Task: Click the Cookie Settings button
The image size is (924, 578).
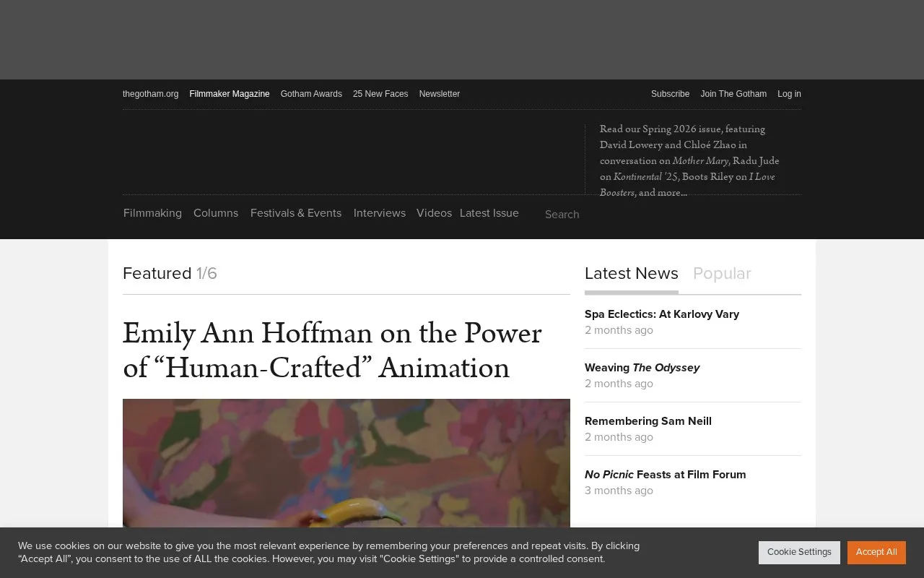Action: [x=799, y=552]
